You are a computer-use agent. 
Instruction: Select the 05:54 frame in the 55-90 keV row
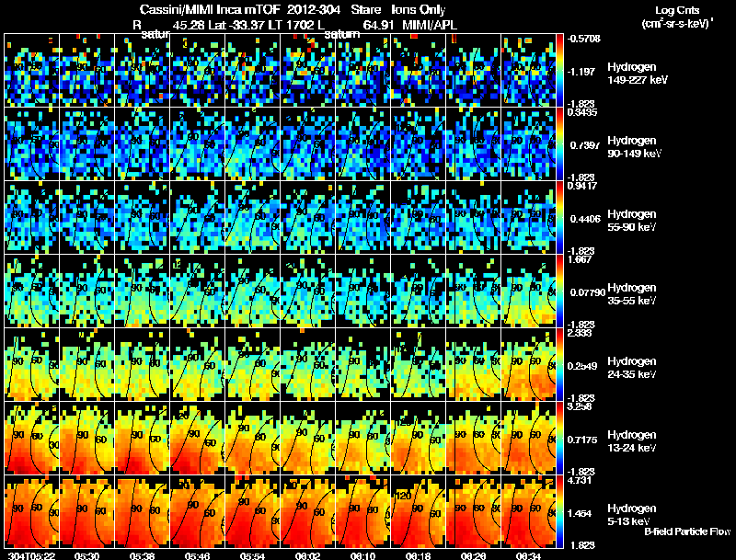point(252,217)
